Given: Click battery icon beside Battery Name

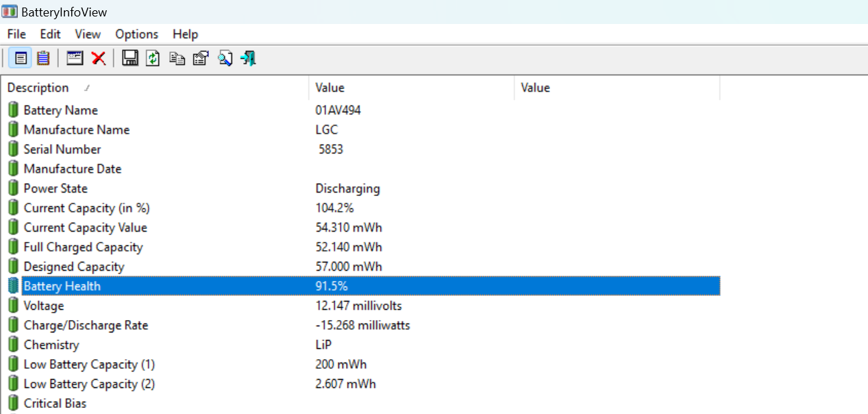Looking at the screenshot, I should tap(13, 110).
